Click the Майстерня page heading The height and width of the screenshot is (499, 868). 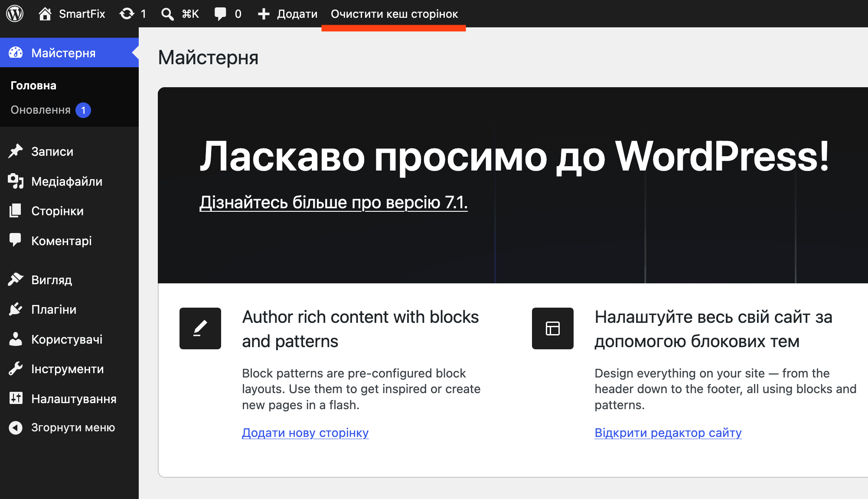coord(208,57)
